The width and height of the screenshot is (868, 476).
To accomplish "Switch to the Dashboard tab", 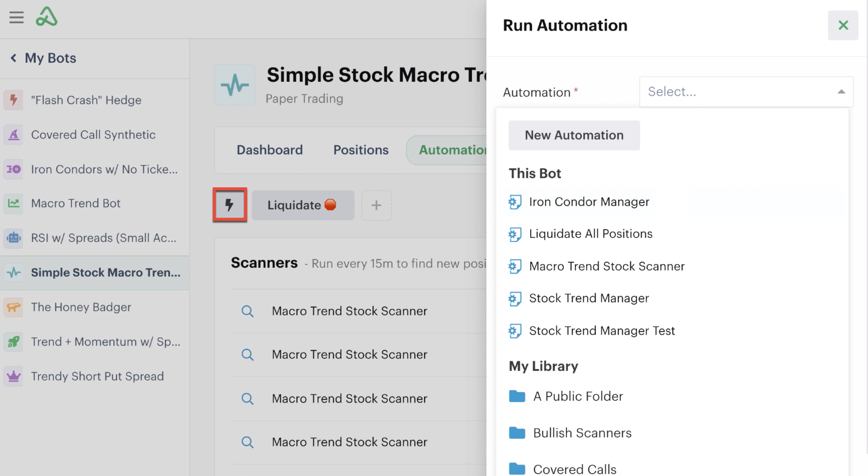I will pyautogui.click(x=269, y=150).
